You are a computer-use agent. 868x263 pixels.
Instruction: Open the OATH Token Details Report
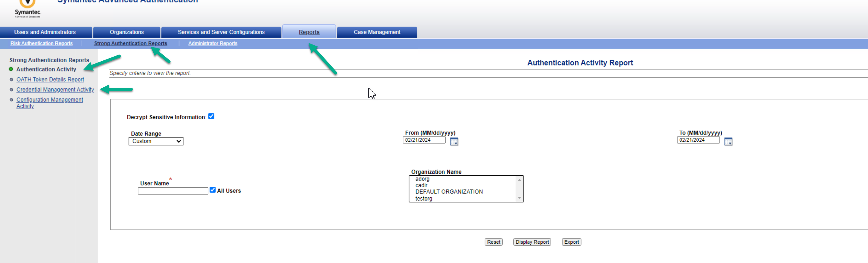[50, 79]
